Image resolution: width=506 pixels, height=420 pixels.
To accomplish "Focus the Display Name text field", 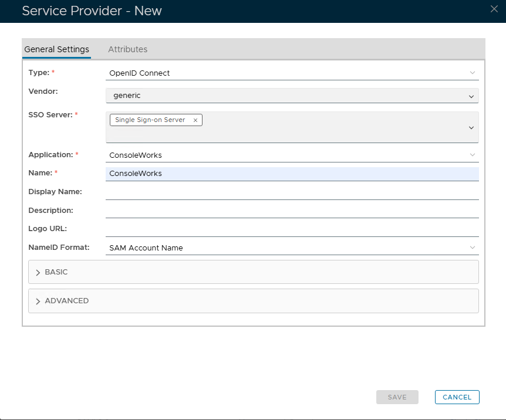I will 292,192.
